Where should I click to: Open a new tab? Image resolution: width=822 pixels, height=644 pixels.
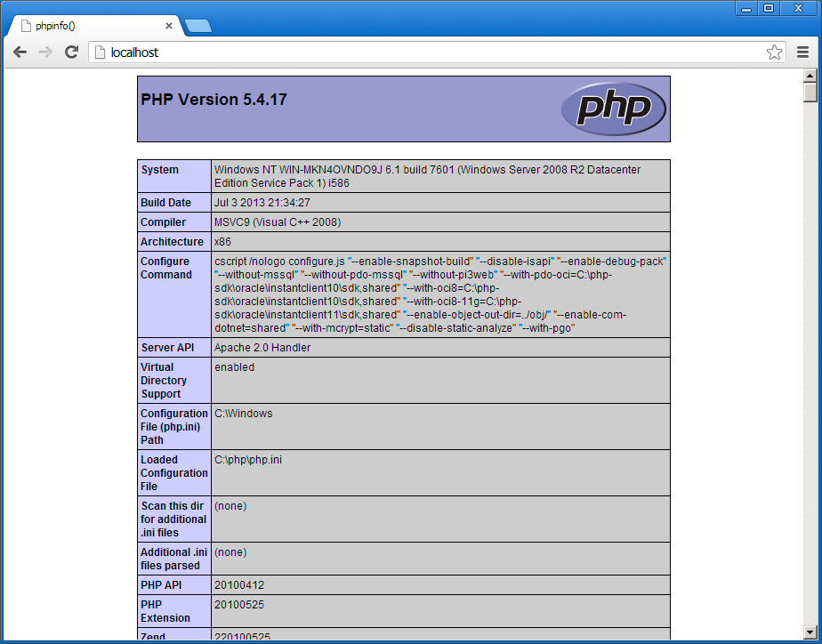click(198, 26)
